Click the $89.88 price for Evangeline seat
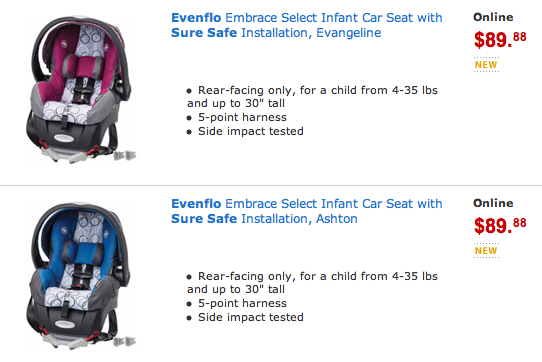The width and height of the screenshot is (542, 362). click(x=500, y=39)
